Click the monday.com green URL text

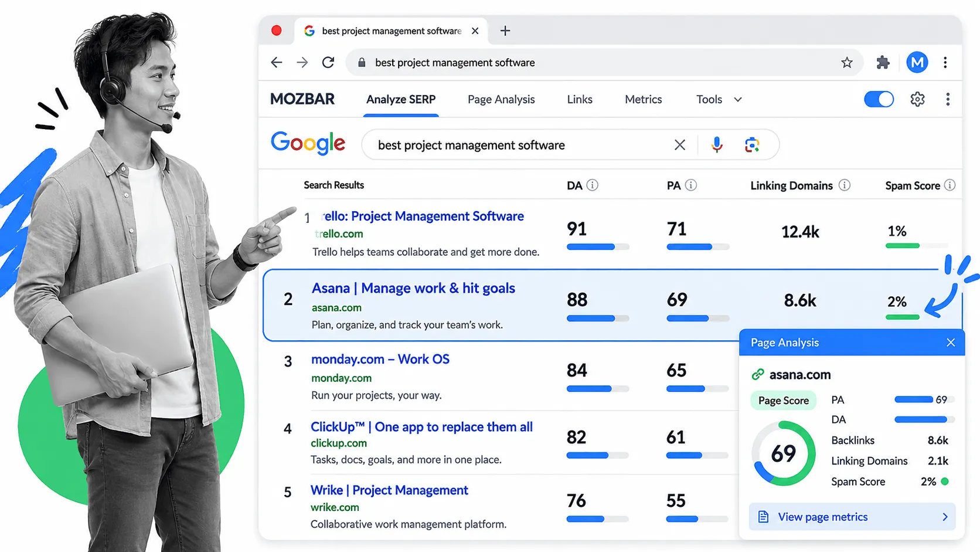pyautogui.click(x=341, y=378)
